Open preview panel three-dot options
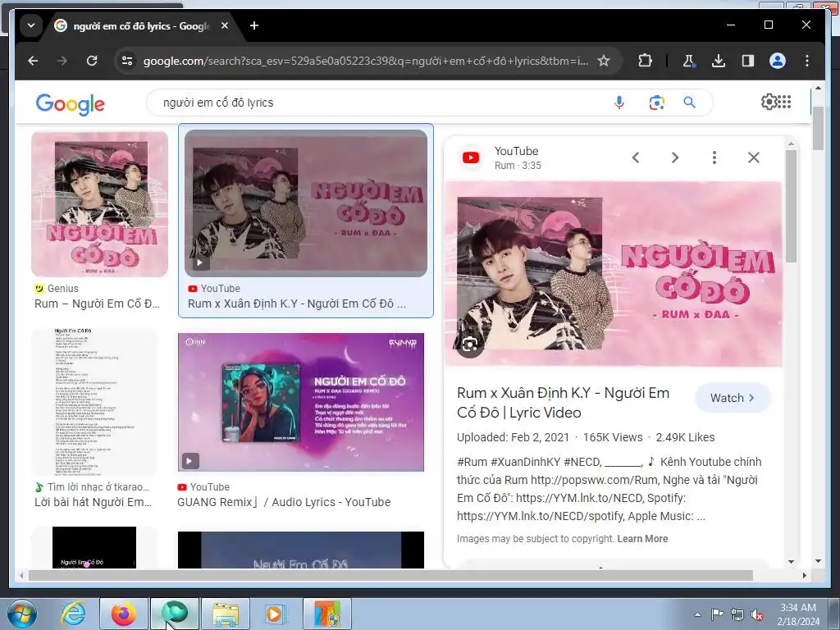This screenshot has width=840, height=630. coord(714,157)
